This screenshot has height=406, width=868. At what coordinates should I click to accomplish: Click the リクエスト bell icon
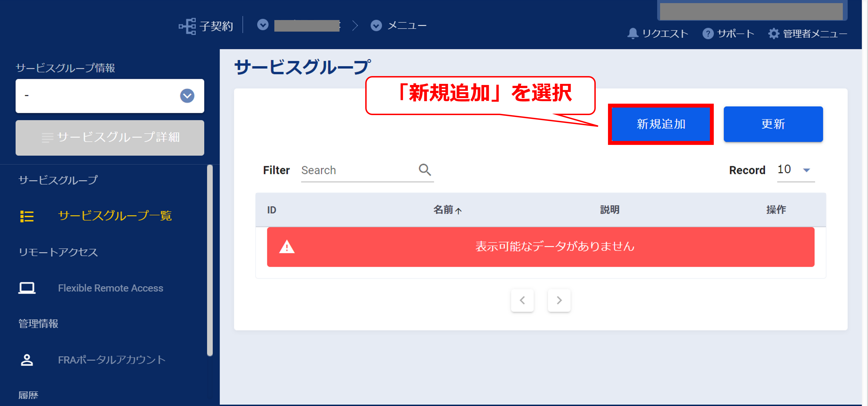633,33
